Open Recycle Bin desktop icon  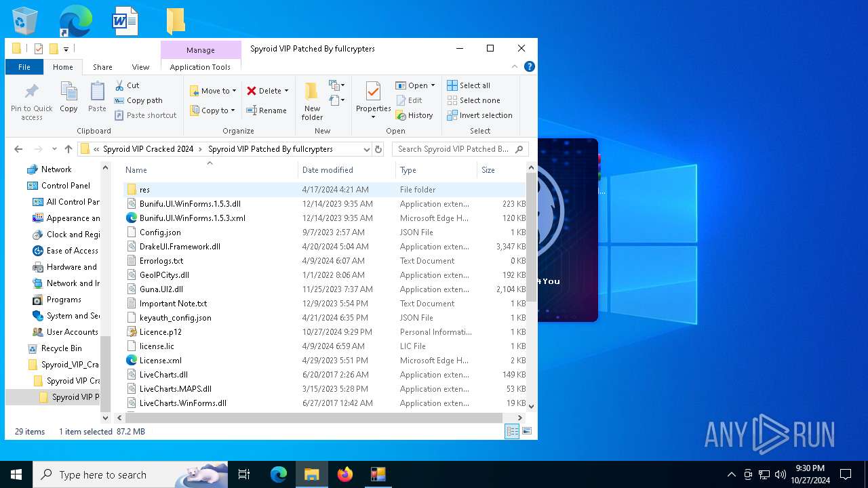tap(26, 21)
